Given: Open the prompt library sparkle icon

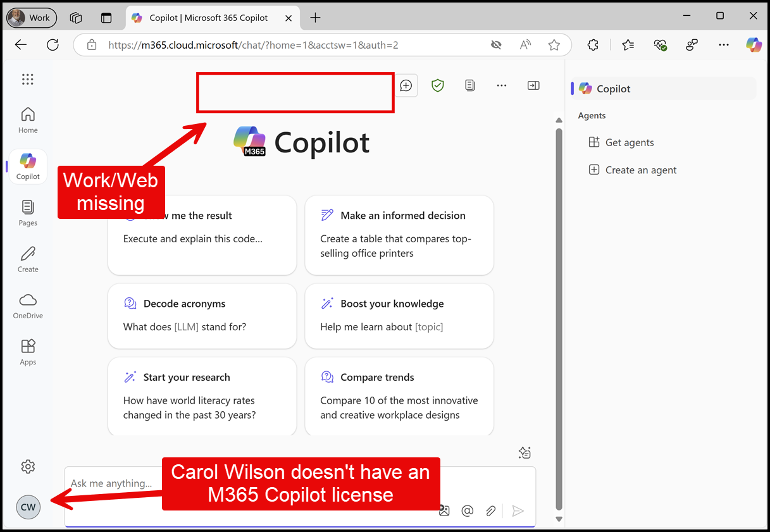Looking at the screenshot, I should (525, 452).
